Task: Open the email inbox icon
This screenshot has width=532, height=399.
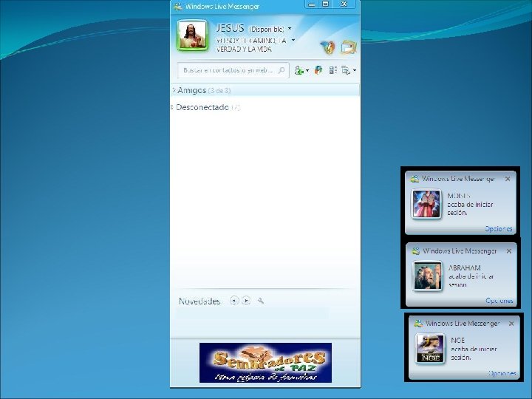Action: point(349,47)
